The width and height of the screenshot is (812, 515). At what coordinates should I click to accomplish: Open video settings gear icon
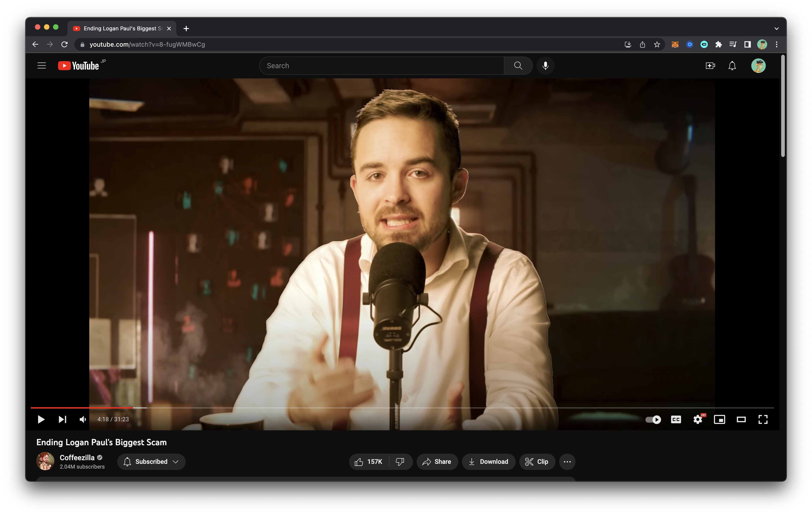tap(697, 419)
